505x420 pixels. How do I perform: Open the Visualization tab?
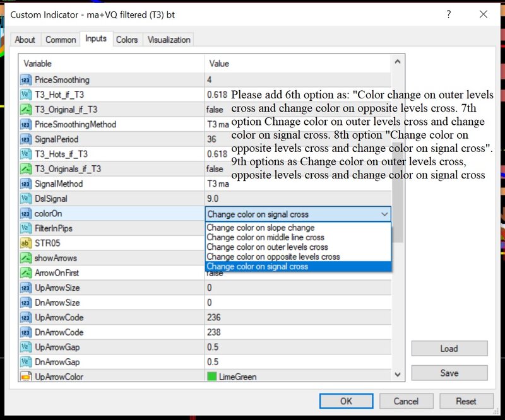click(169, 40)
